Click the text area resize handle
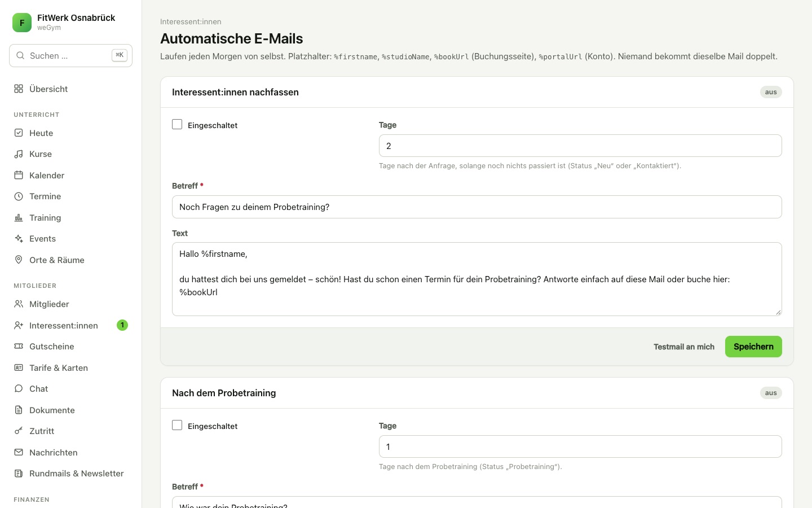Screen dimensions: 812x508 pos(778,312)
